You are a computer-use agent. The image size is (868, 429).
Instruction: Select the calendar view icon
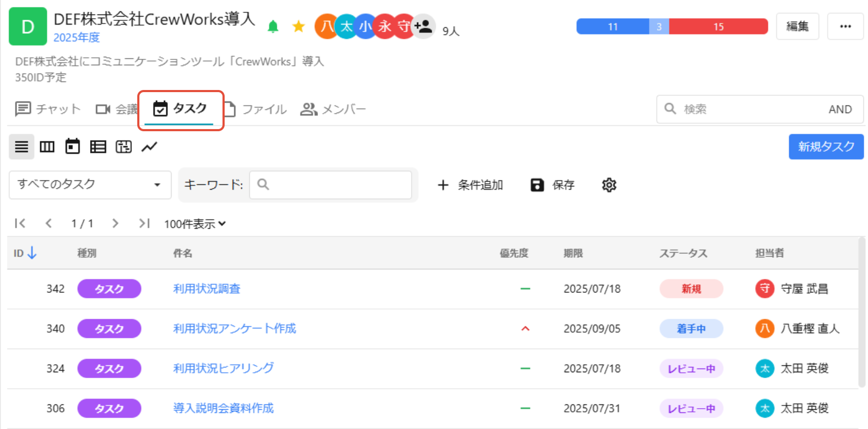pyautogui.click(x=72, y=147)
